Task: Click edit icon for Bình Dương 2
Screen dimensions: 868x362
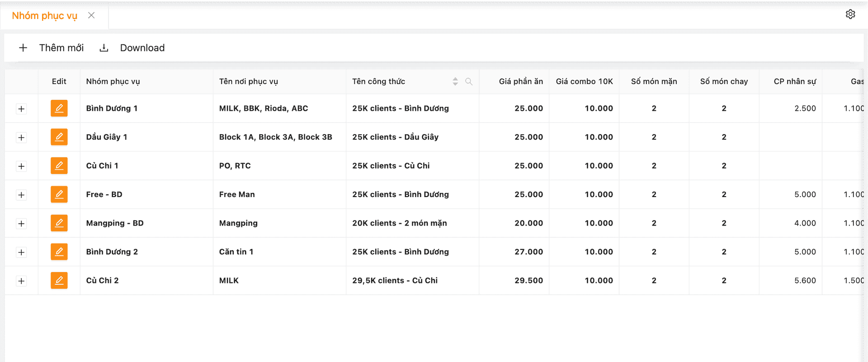Action: [59, 252]
